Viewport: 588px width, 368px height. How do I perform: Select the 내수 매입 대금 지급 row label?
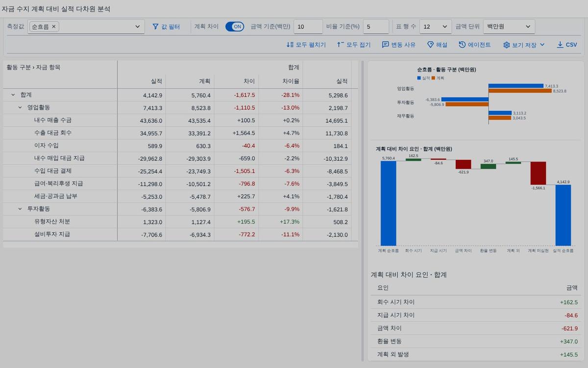pos(59,158)
